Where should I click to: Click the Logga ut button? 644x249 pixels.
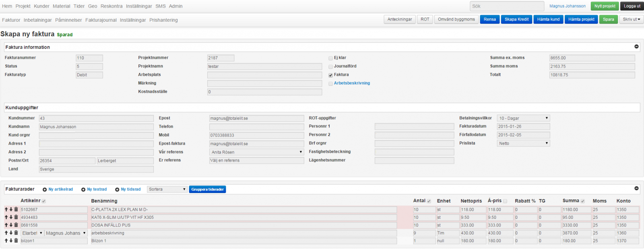[x=632, y=6]
